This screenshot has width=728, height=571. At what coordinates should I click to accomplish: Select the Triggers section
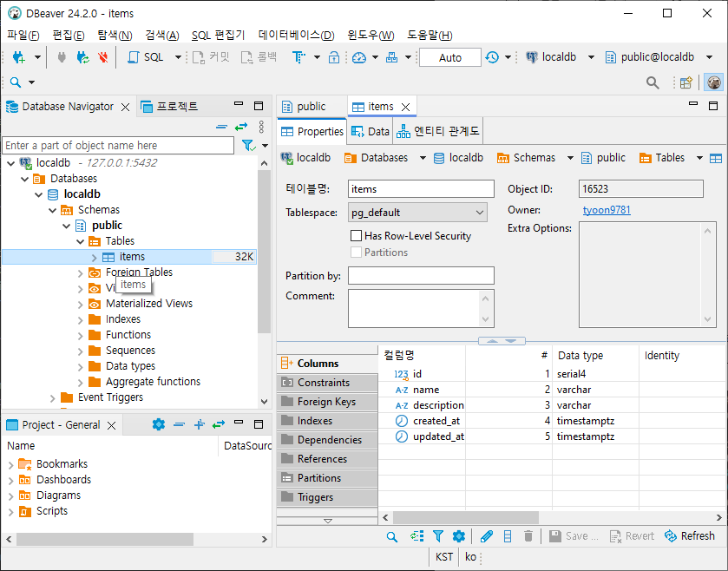click(327, 497)
